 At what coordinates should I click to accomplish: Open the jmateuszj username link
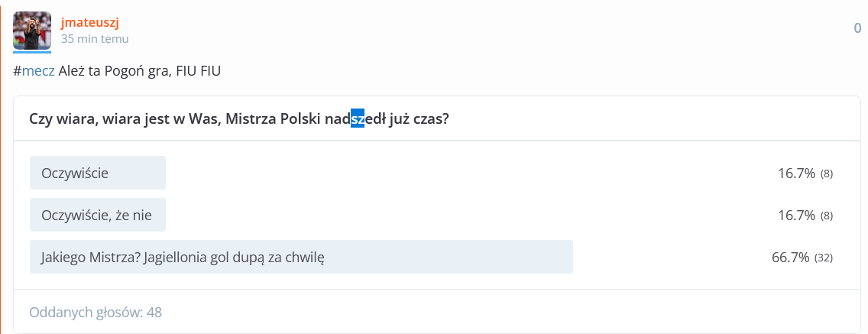[90, 22]
